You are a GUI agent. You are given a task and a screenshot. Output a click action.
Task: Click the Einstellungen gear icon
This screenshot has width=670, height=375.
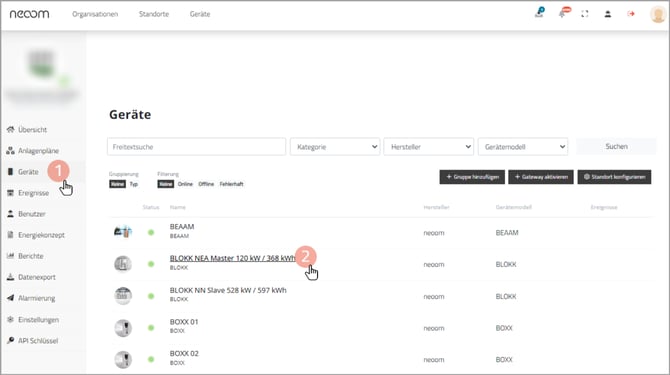pyautogui.click(x=10, y=319)
